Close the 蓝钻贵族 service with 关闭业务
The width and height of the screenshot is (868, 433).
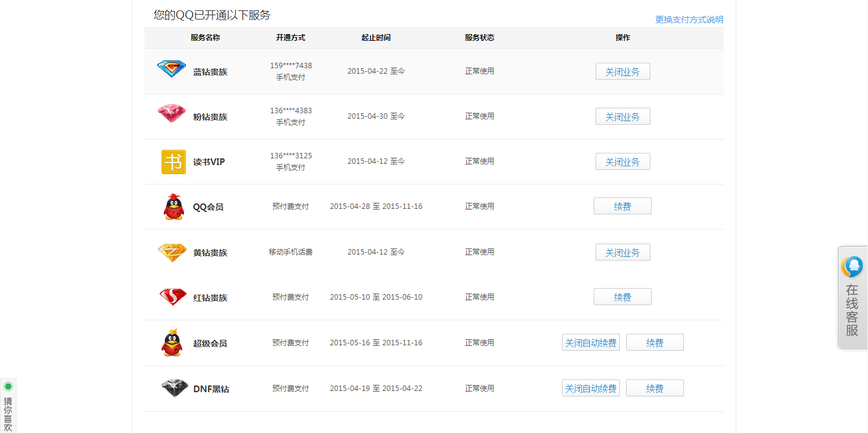622,71
